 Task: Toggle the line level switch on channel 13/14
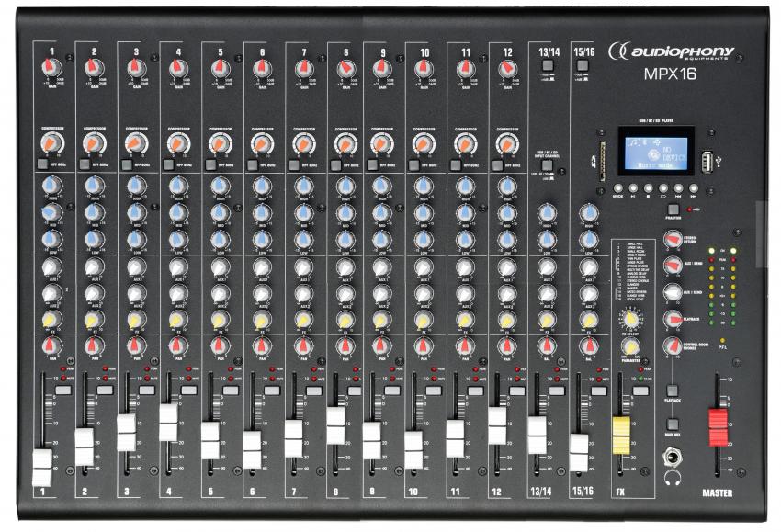point(547,66)
